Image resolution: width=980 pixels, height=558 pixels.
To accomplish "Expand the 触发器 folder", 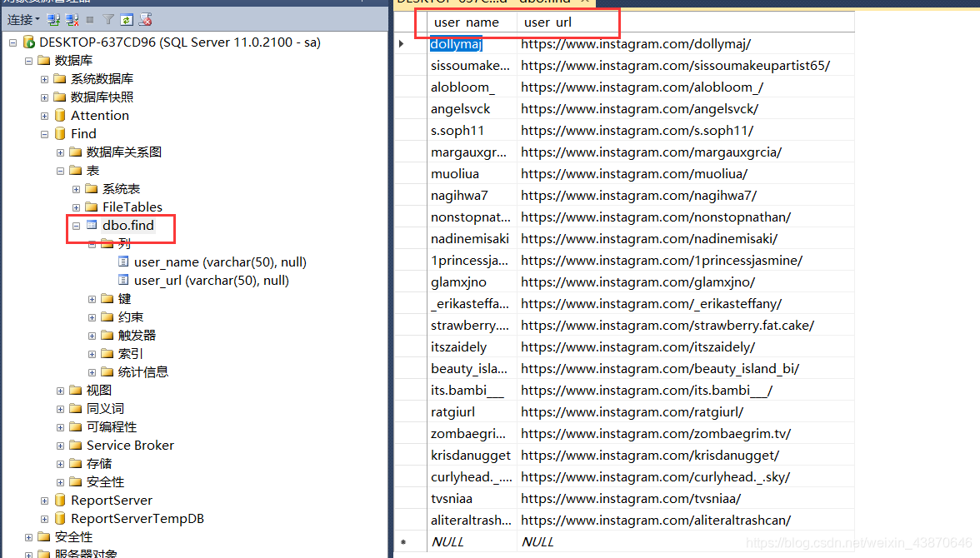I will (92, 336).
